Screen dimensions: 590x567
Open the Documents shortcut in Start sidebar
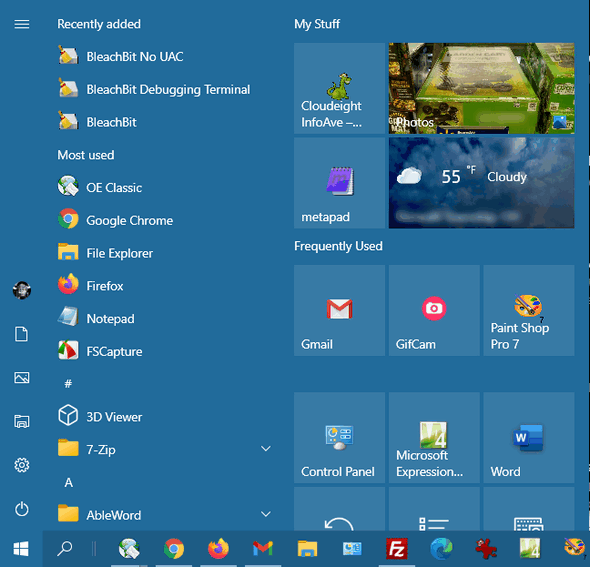click(x=21, y=334)
